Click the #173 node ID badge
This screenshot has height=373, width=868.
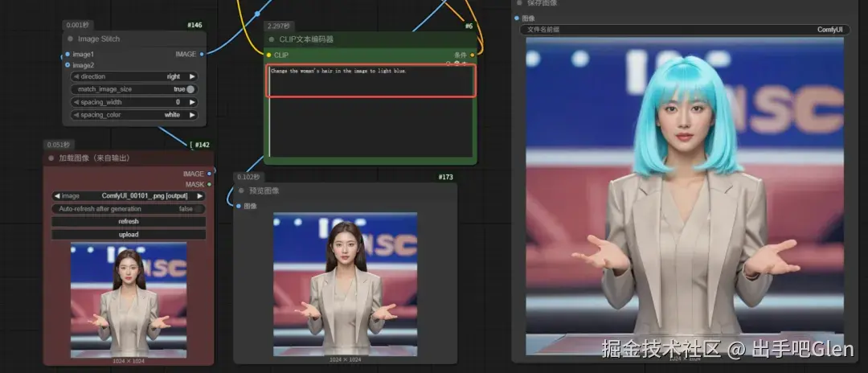click(445, 177)
